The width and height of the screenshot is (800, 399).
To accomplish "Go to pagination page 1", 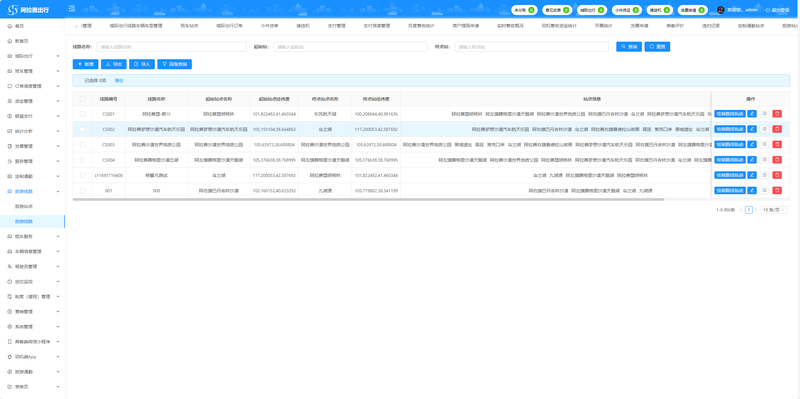I will (748, 210).
